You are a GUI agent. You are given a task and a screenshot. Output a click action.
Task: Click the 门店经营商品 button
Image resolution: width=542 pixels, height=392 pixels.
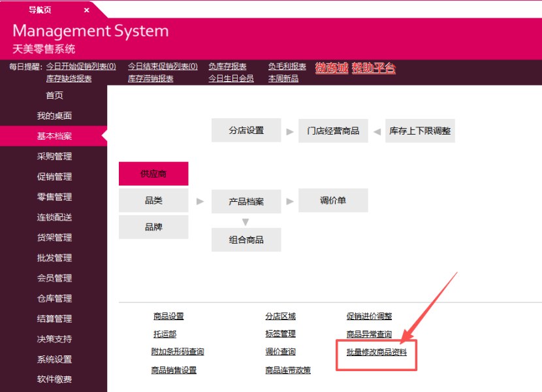click(333, 131)
